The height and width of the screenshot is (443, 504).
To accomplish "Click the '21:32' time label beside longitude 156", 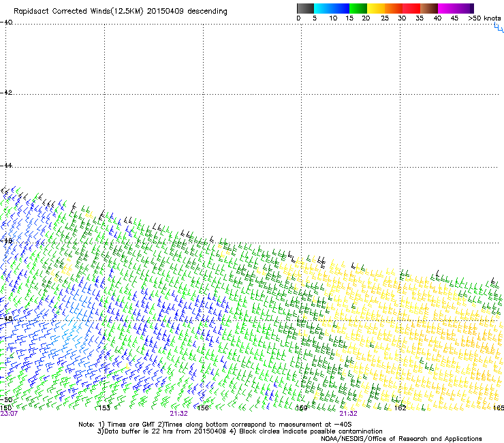I will pos(178,414).
